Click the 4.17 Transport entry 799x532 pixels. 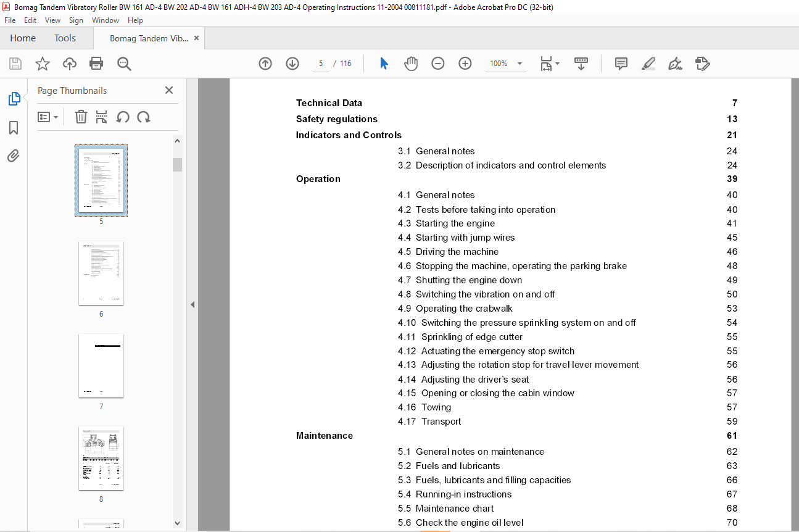[429, 422]
